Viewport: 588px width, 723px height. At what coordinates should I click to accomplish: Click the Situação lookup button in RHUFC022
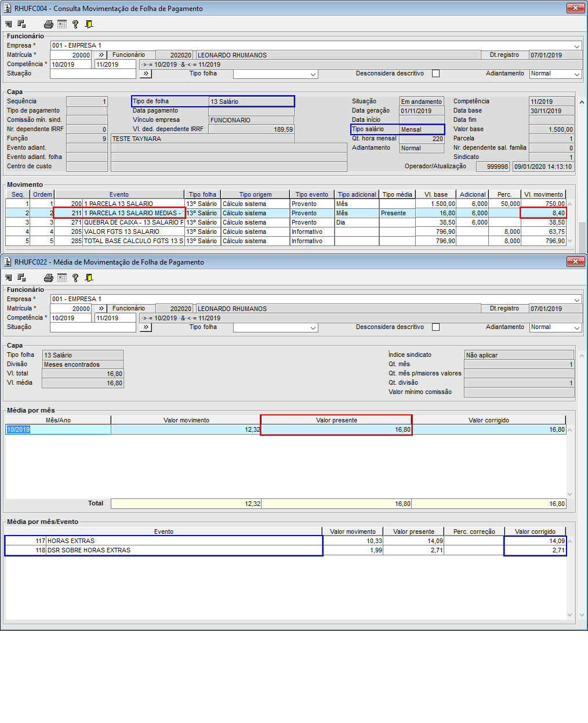pos(146,327)
